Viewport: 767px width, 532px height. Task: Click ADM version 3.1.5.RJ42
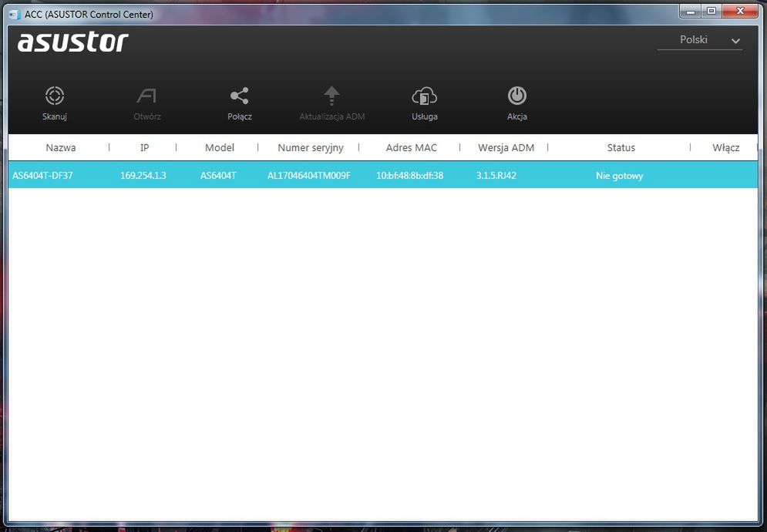(x=496, y=176)
